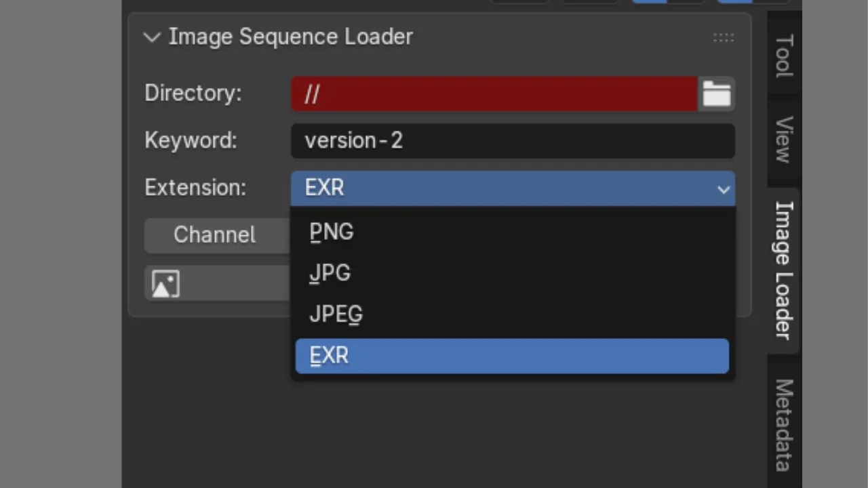Click the panel drag handle dots

click(x=724, y=38)
